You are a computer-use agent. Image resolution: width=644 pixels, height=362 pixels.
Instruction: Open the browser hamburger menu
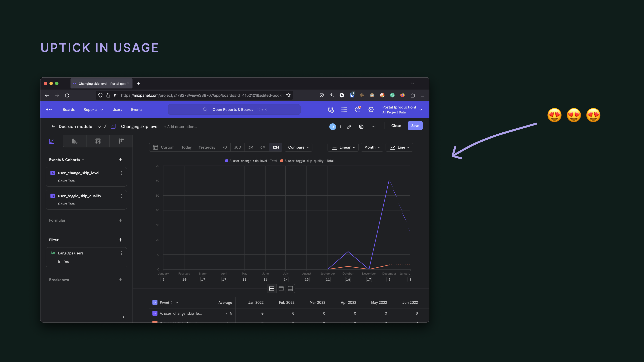tap(423, 95)
